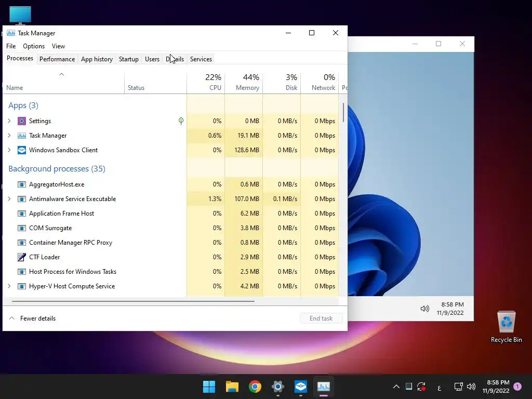
Task: Click the COM Surrogate process icon
Action: [22, 228]
